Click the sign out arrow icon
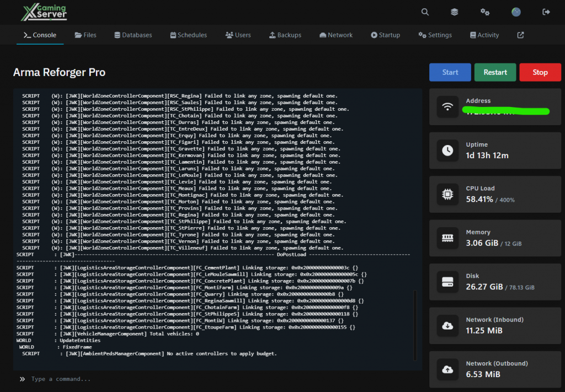 [546, 12]
